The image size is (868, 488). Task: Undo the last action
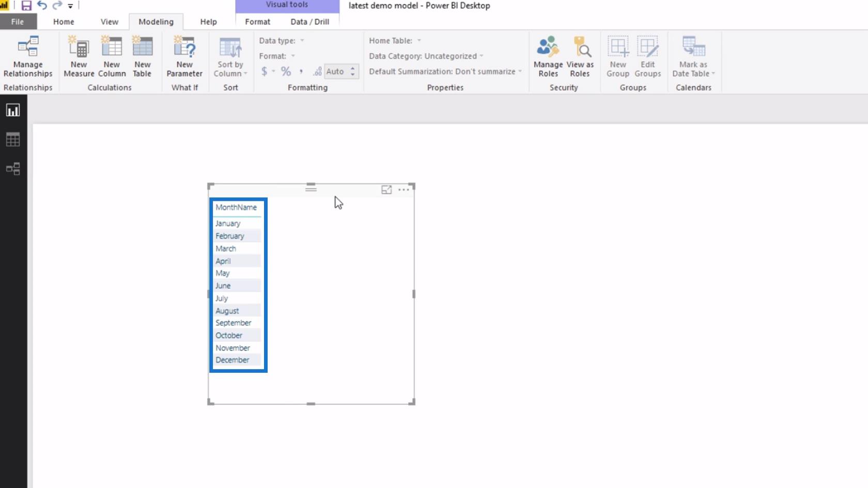click(x=42, y=6)
